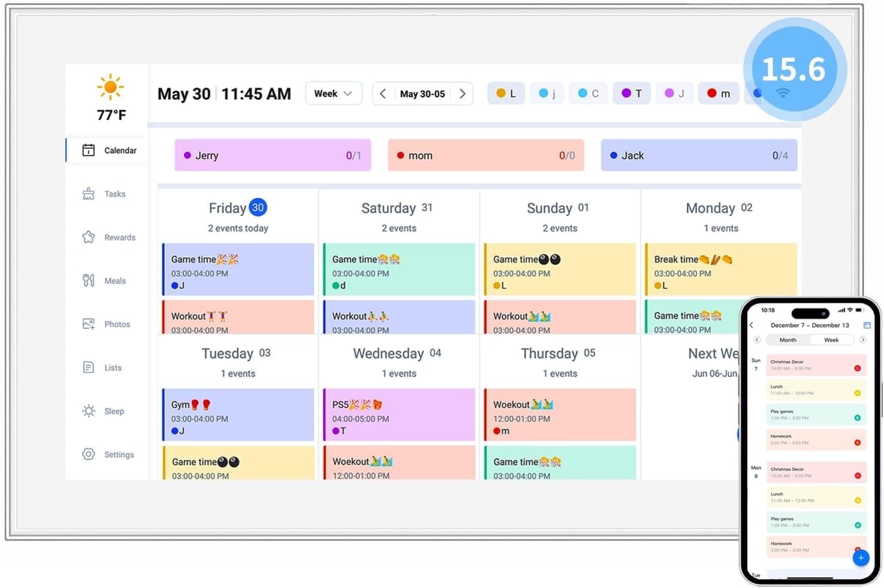884x588 pixels.
Task: Open the Tasks section icon
Action: (x=89, y=194)
